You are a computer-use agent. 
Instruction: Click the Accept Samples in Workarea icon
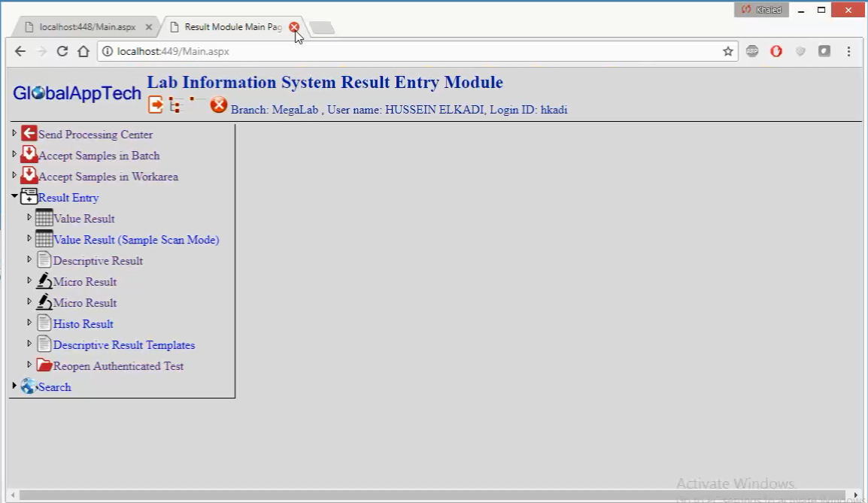click(29, 175)
